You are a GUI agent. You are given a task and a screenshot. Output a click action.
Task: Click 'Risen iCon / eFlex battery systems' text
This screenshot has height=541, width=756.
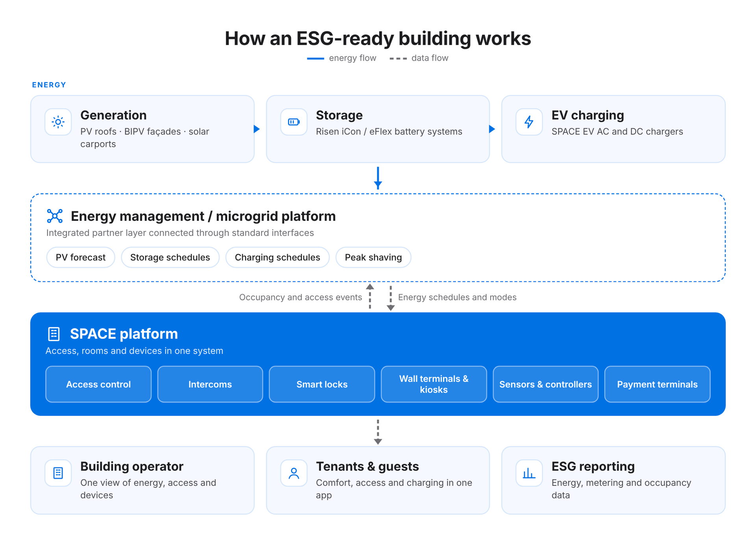[389, 132]
